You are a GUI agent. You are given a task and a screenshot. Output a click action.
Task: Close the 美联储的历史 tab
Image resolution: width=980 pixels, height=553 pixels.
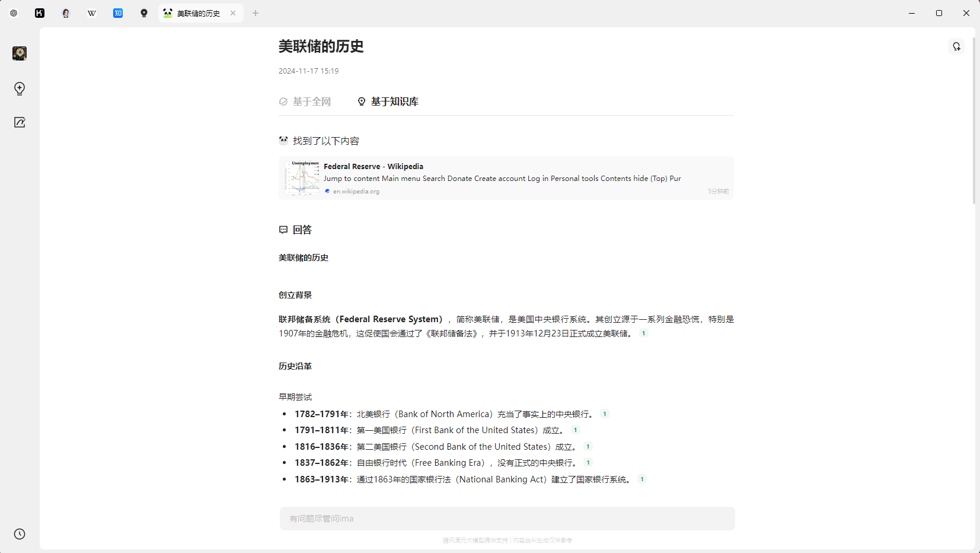(x=233, y=13)
